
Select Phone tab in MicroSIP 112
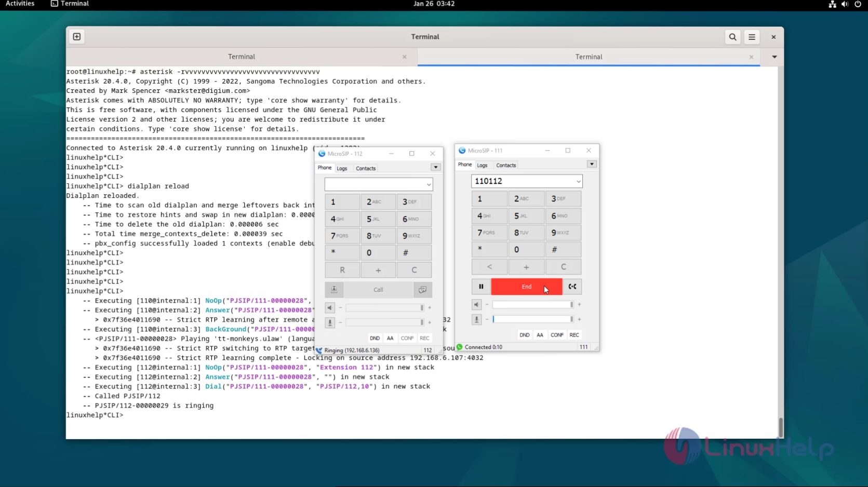pos(325,168)
